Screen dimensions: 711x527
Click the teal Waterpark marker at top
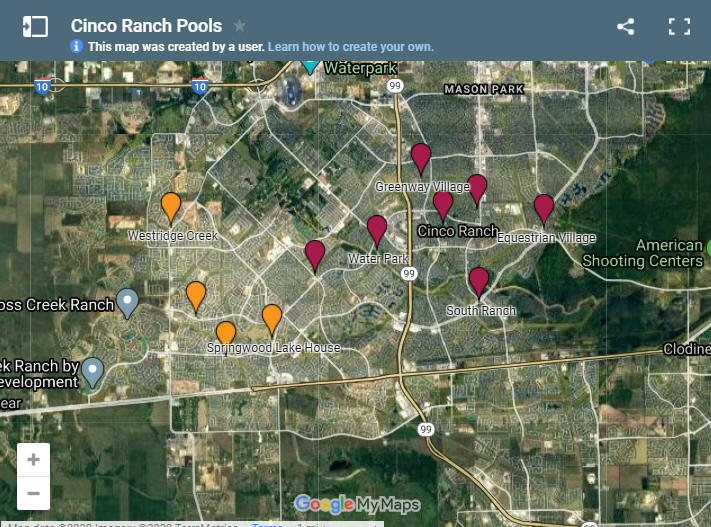[x=310, y=66]
